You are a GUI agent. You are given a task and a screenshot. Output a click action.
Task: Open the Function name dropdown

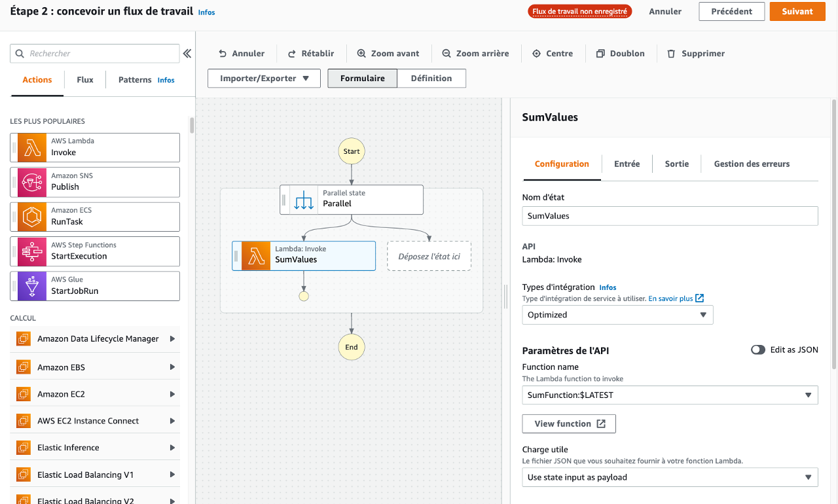pos(670,395)
